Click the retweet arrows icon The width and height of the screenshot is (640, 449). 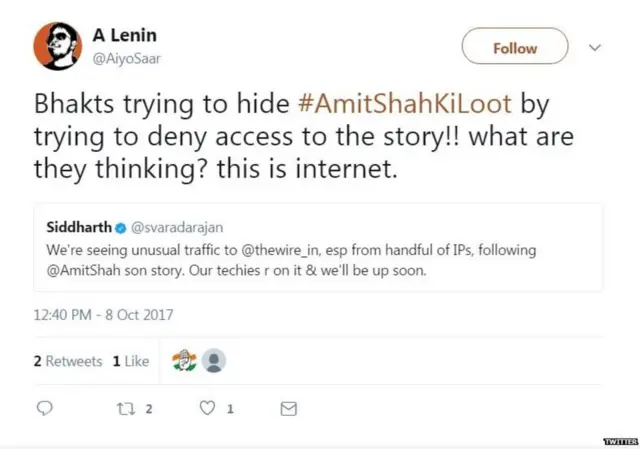(x=128, y=408)
